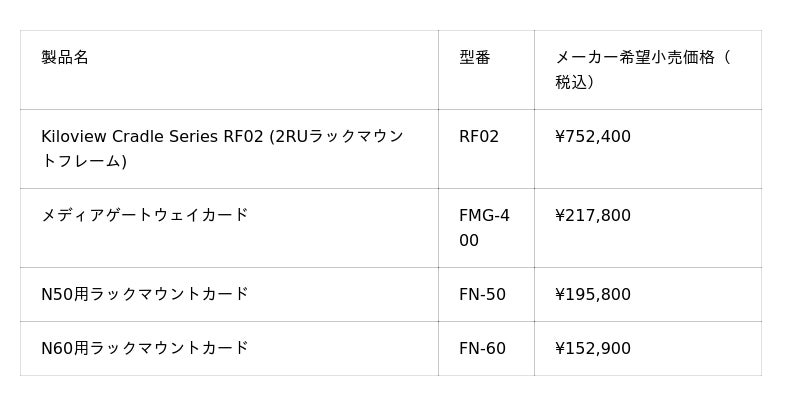
Task: Click the ¥195,800 price
Action: click(593, 295)
